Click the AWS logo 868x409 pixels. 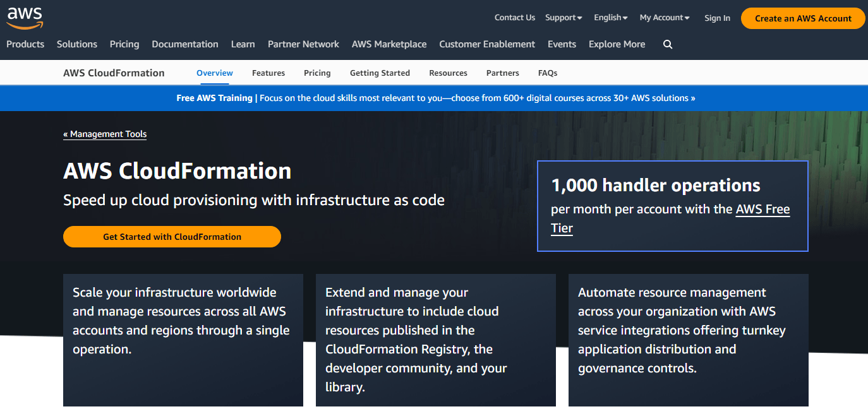tap(25, 18)
